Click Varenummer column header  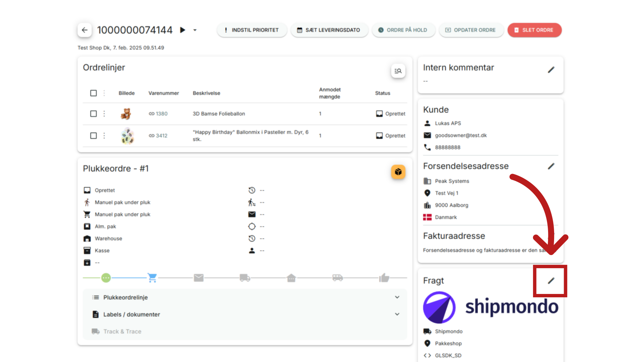tap(164, 93)
